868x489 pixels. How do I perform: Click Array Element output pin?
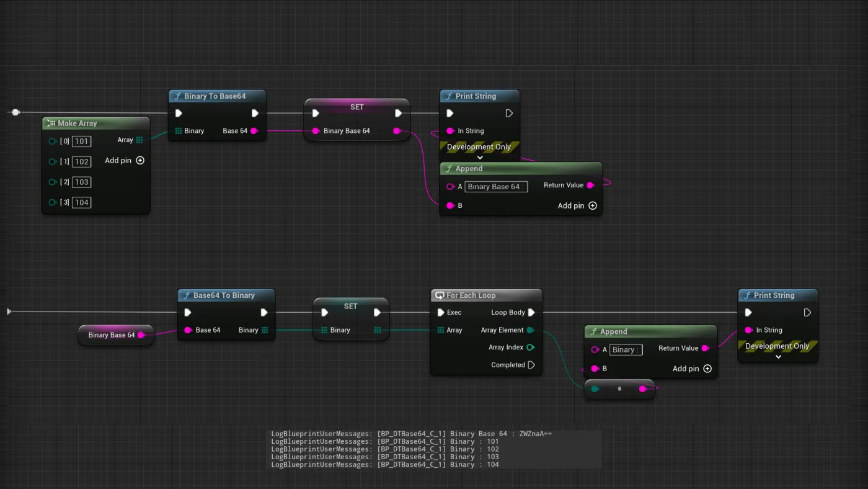coord(531,330)
